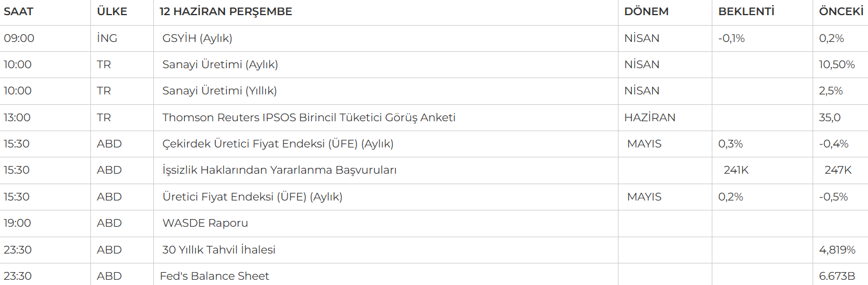Open the WASDE Raporu entry
The width and height of the screenshot is (868, 285).
click(205, 223)
